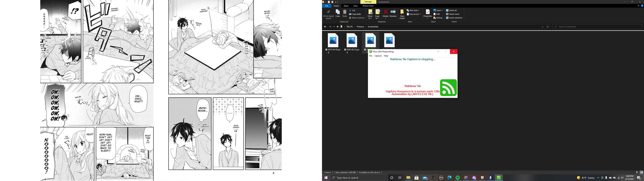
Task: Switch to the Home ribbon tab
Action: pos(336,6)
